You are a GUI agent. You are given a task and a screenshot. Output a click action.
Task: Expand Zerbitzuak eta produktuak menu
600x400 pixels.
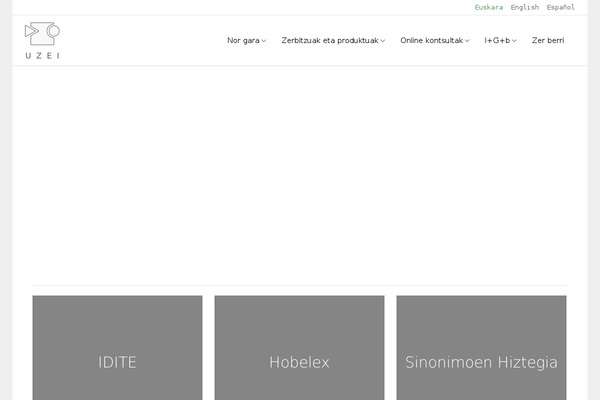333,40
